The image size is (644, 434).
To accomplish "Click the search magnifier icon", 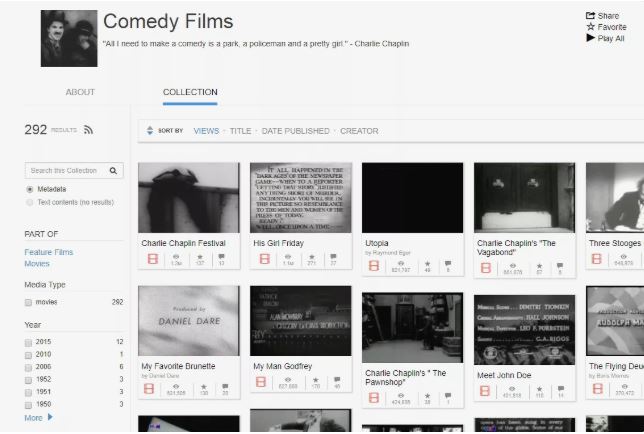I will [113, 170].
